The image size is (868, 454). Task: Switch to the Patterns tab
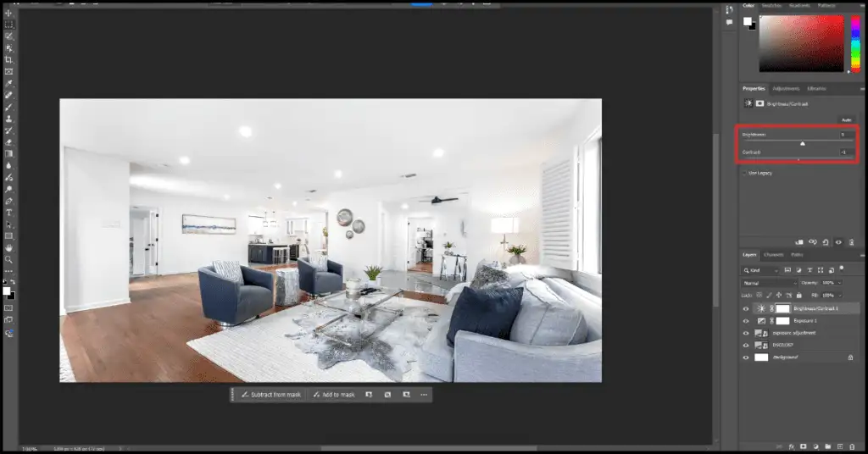tap(826, 5)
